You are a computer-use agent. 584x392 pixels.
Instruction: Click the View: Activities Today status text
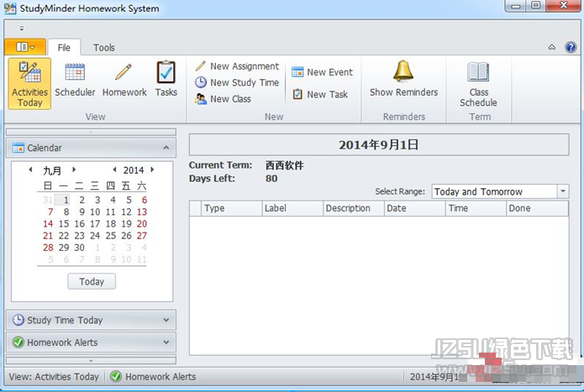[54, 377]
